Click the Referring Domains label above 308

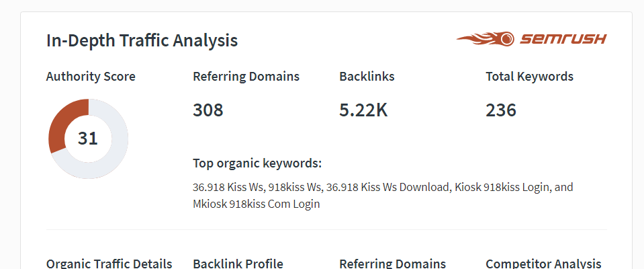click(246, 77)
